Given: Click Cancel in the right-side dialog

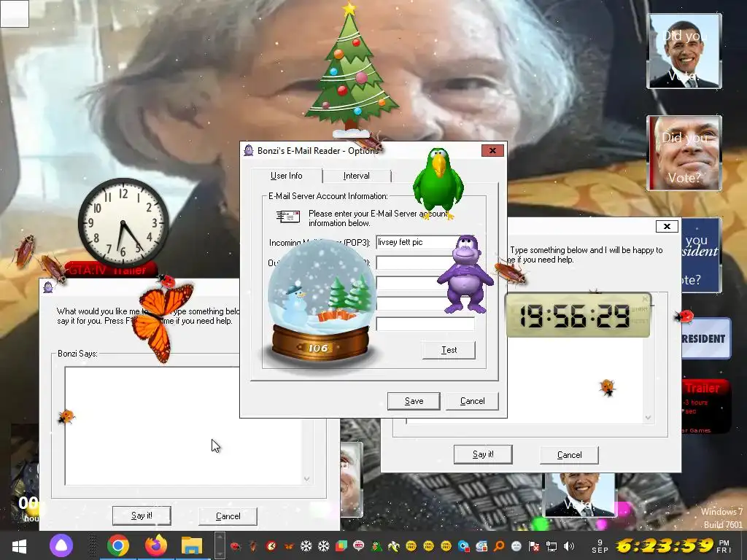Looking at the screenshot, I should tap(569, 455).
